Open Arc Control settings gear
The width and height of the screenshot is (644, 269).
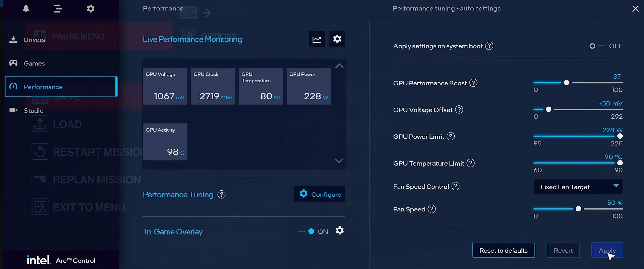pos(90,9)
